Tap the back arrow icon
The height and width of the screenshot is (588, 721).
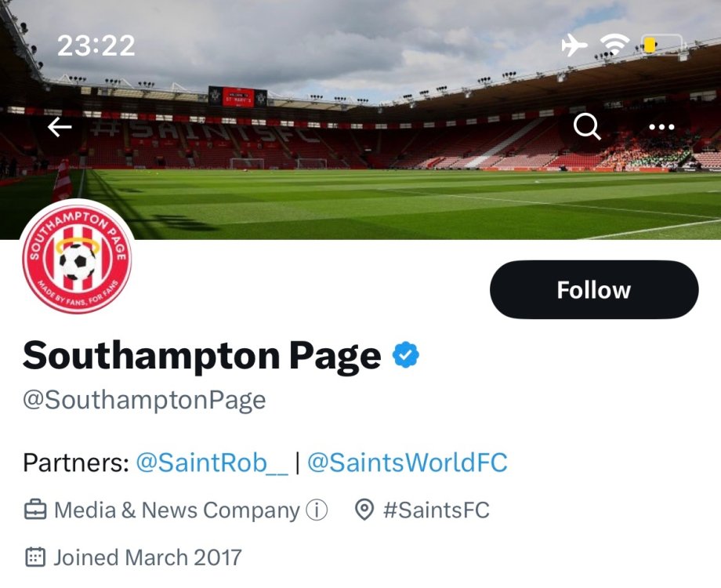pyautogui.click(x=60, y=128)
